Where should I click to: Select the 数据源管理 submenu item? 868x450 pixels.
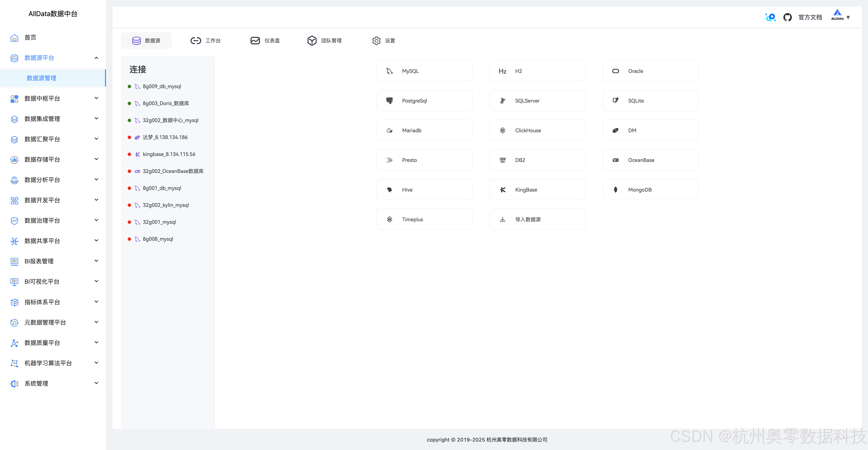(x=41, y=78)
